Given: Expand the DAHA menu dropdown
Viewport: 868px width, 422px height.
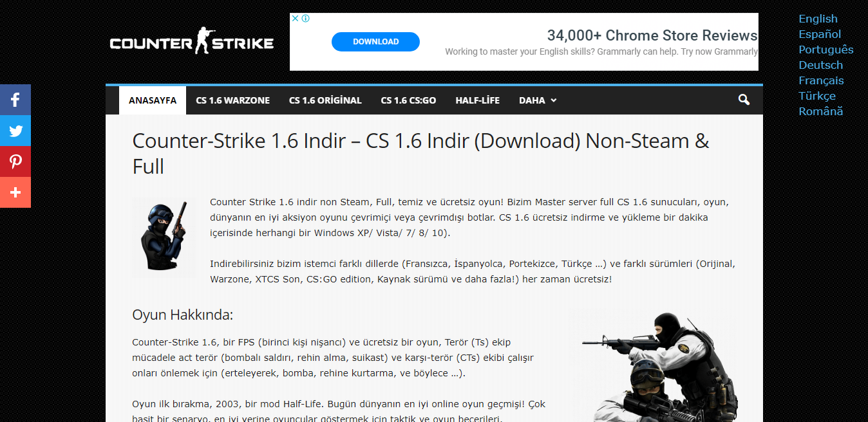Looking at the screenshot, I should [x=538, y=100].
